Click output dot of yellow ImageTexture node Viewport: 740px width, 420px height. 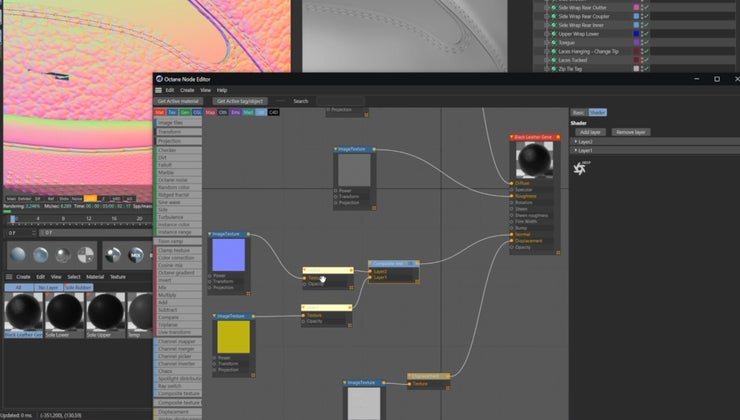[x=253, y=316]
